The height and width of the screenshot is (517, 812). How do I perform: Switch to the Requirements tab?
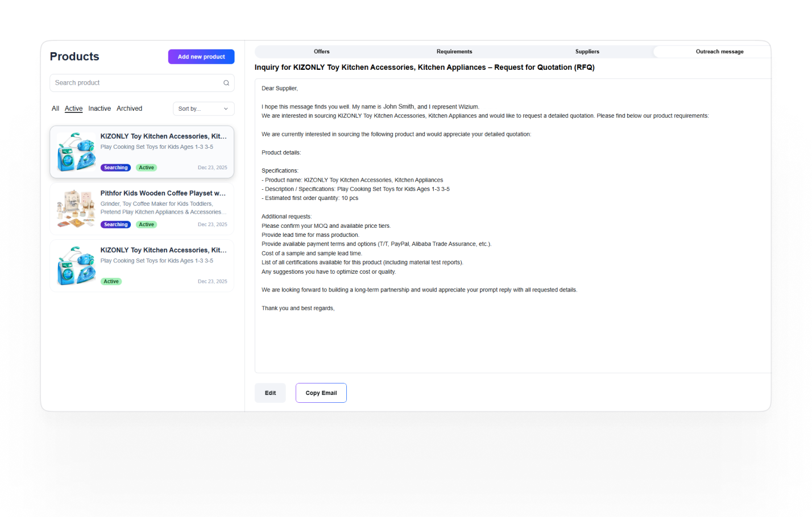coord(454,52)
